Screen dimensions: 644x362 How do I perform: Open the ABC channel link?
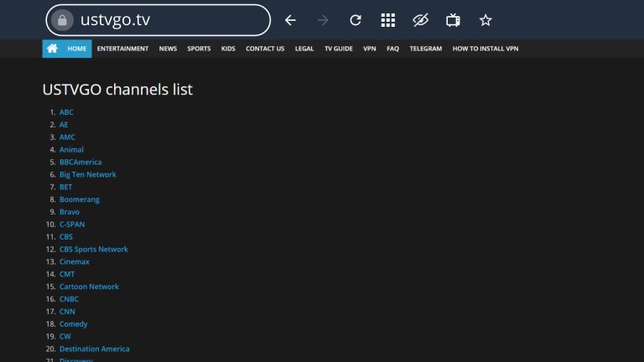[x=66, y=112]
